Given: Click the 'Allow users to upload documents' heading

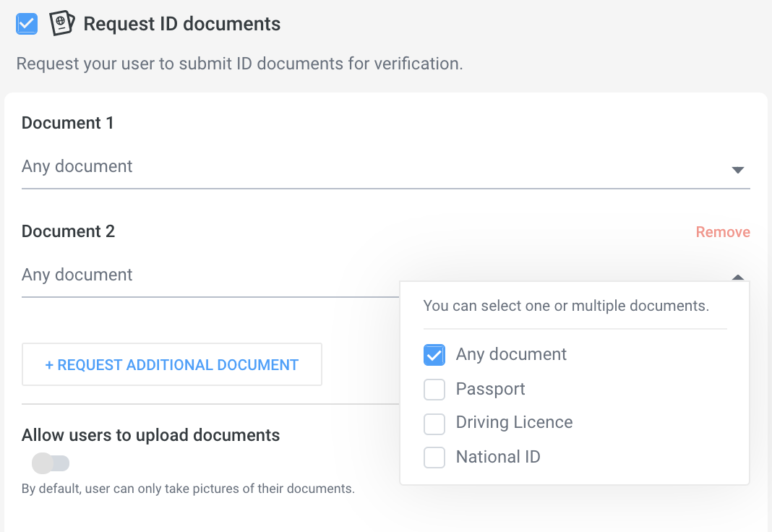Looking at the screenshot, I should [150, 435].
